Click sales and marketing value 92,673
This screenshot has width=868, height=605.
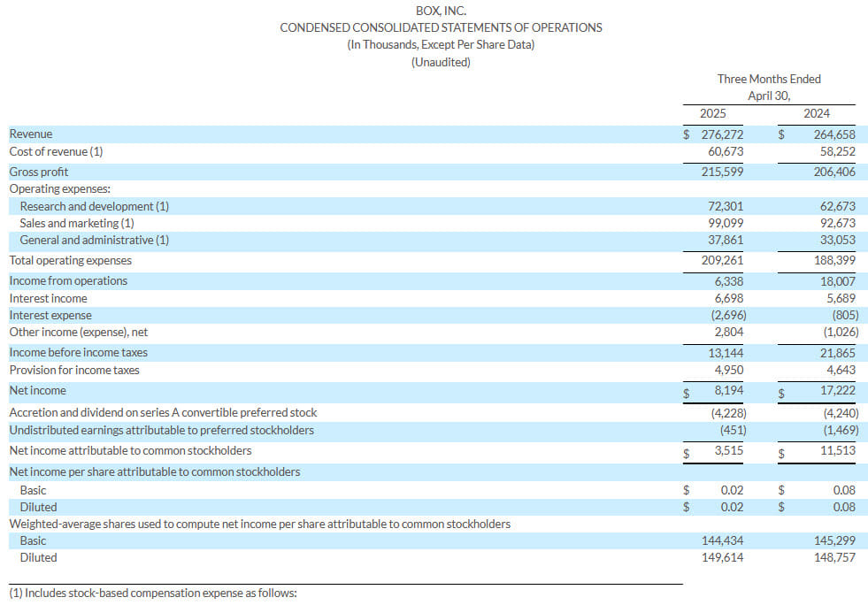838,223
